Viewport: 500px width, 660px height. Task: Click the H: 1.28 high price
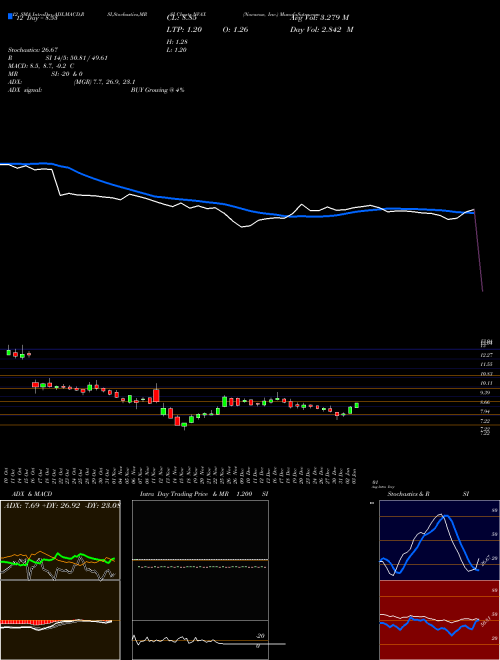coord(177,42)
